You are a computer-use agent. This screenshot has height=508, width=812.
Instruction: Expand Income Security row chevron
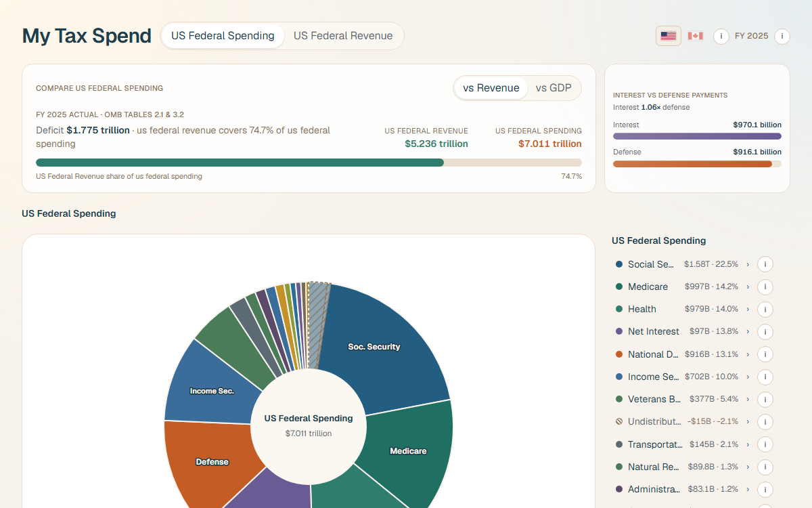click(x=748, y=377)
